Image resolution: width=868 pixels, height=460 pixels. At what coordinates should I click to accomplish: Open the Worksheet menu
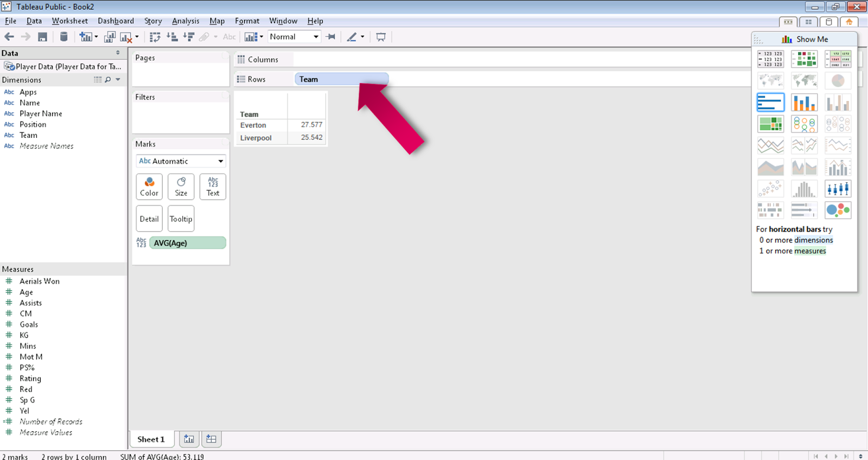(x=69, y=21)
